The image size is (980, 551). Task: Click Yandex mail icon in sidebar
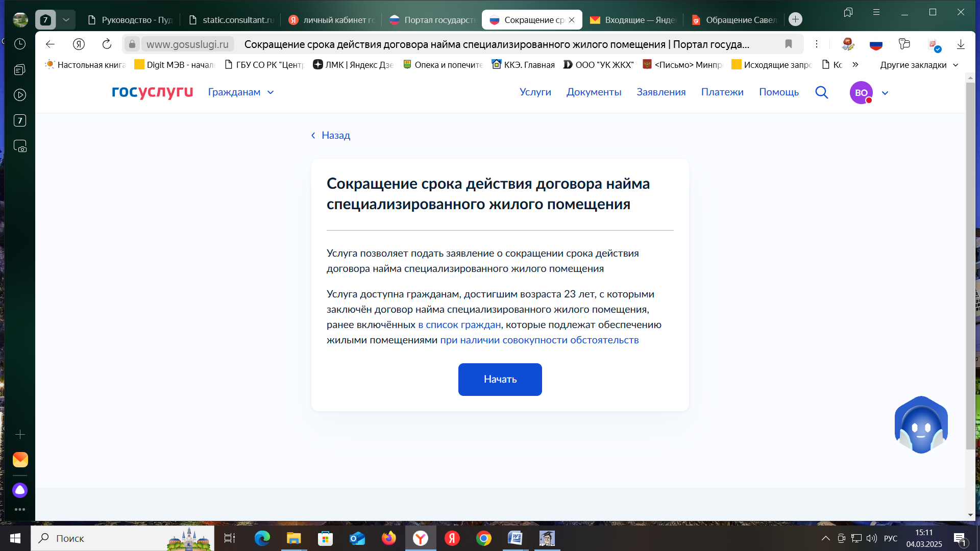[20, 460]
